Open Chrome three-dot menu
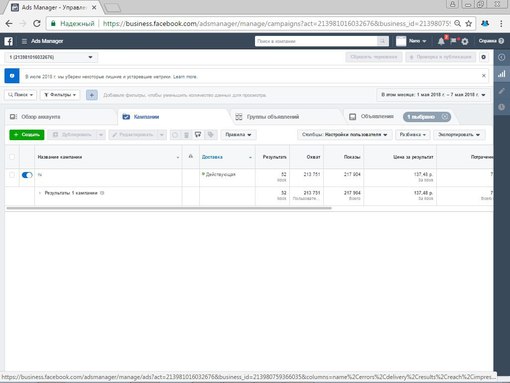This screenshot has width=510, height=383. click(x=501, y=23)
